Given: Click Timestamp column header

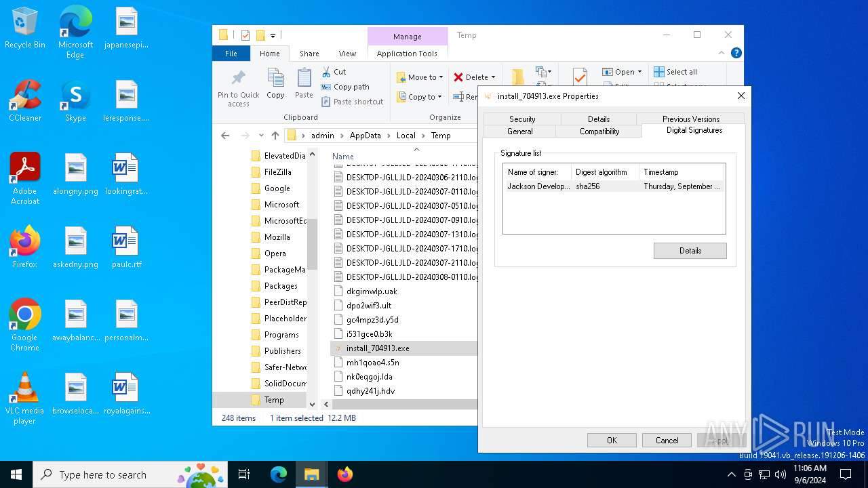Looking at the screenshot, I should click(682, 172).
